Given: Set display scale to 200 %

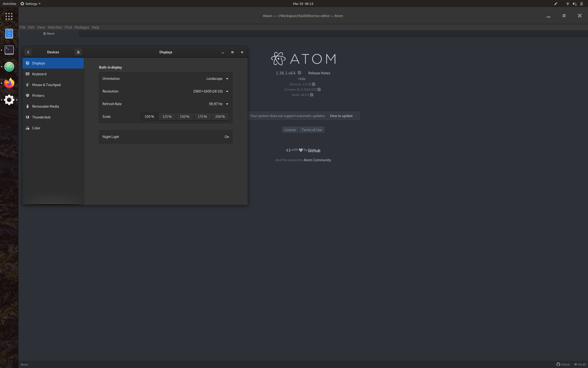Looking at the screenshot, I should (220, 117).
